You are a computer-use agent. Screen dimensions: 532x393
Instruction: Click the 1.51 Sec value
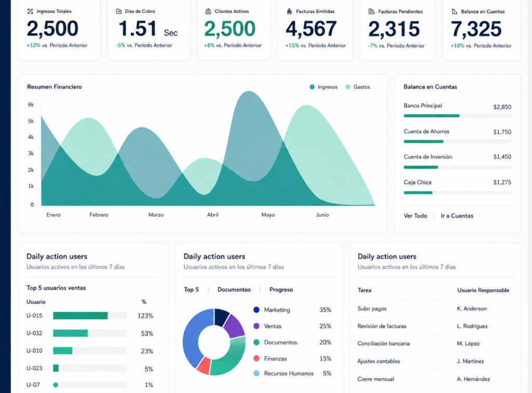pyautogui.click(x=148, y=29)
